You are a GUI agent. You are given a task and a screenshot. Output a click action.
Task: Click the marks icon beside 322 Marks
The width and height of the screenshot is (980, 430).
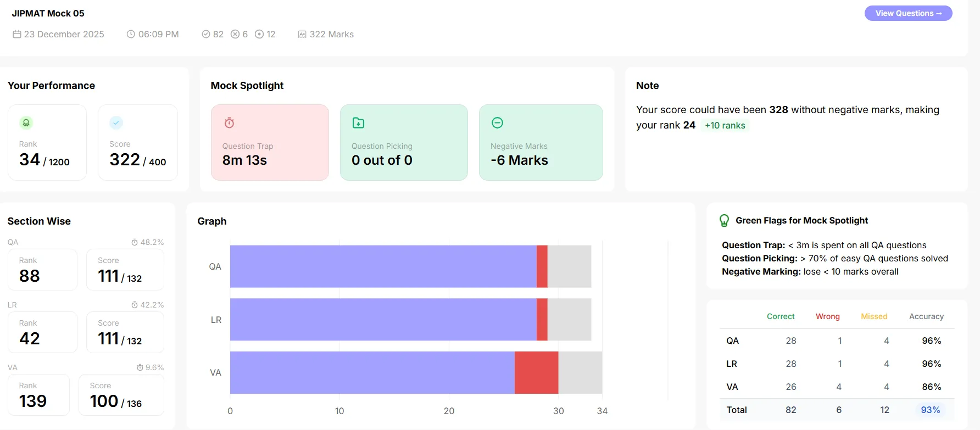pos(302,34)
